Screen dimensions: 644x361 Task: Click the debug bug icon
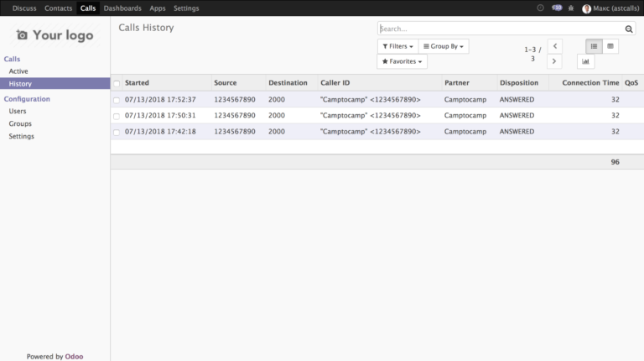click(571, 8)
